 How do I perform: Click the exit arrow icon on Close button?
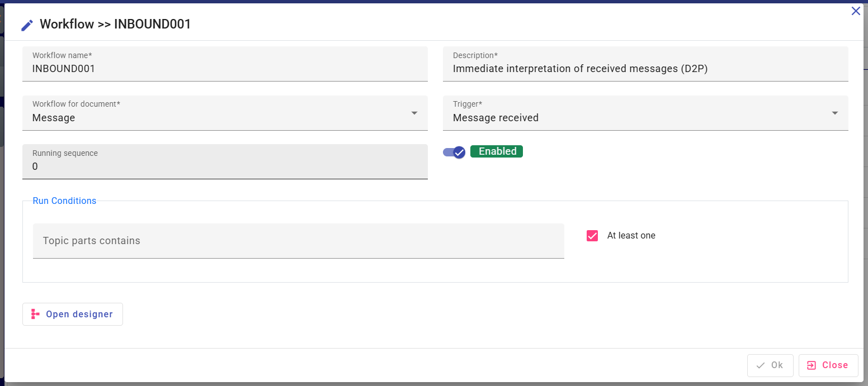pyautogui.click(x=812, y=365)
